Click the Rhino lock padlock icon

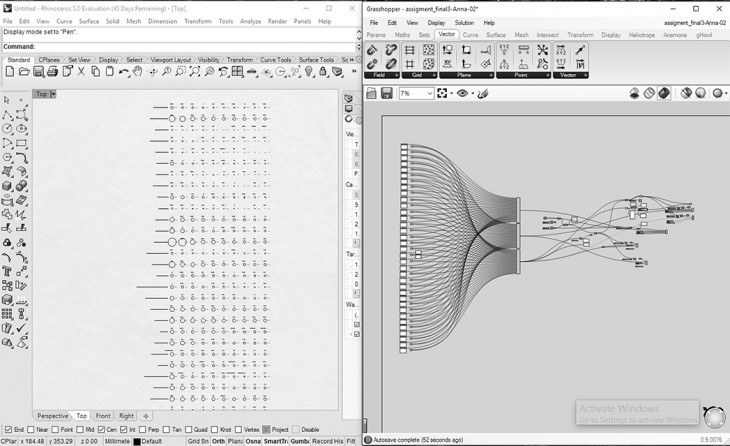click(x=324, y=72)
